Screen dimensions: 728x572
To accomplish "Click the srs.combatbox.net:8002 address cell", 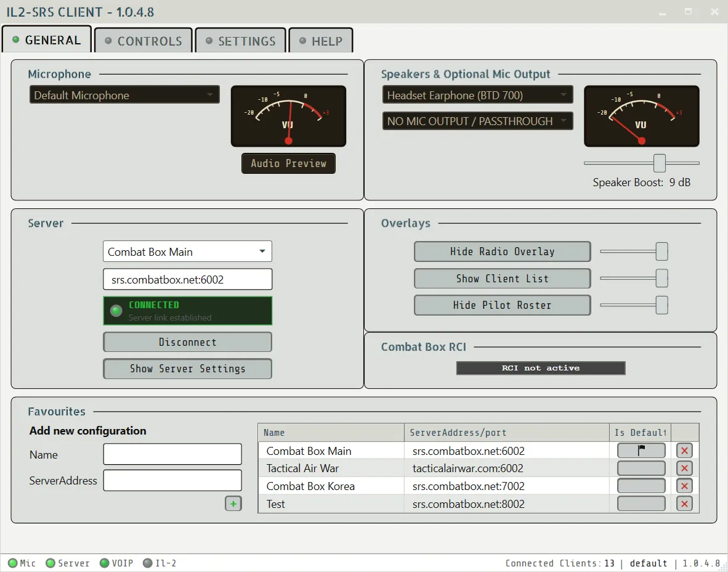I will point(506,504).
